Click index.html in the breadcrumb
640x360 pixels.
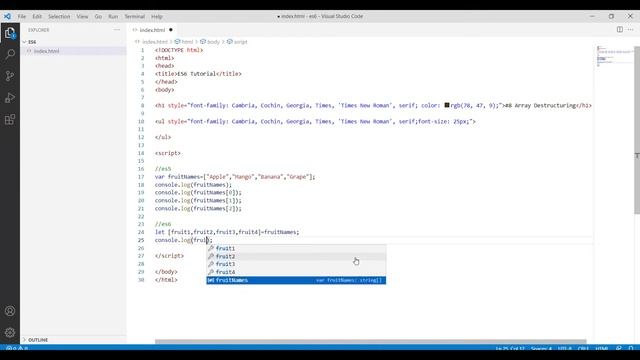coord(155,42)
